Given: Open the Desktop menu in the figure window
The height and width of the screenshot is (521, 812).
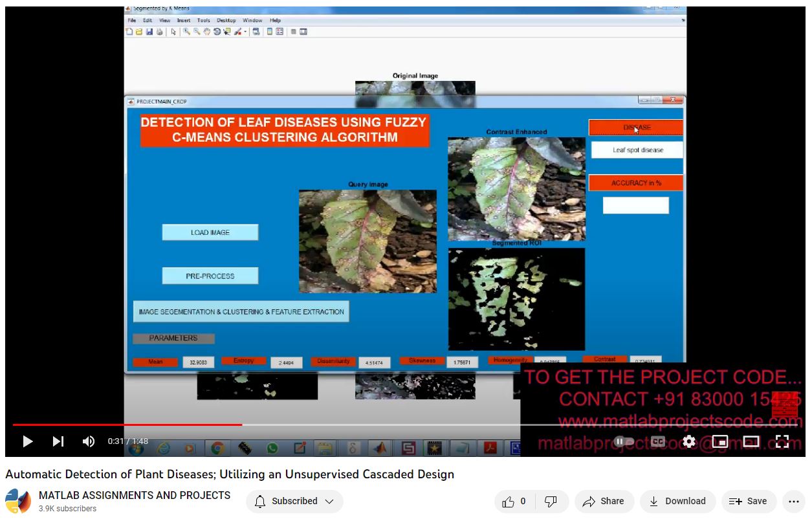Looking at the screenshot, I should coord(226,21).
